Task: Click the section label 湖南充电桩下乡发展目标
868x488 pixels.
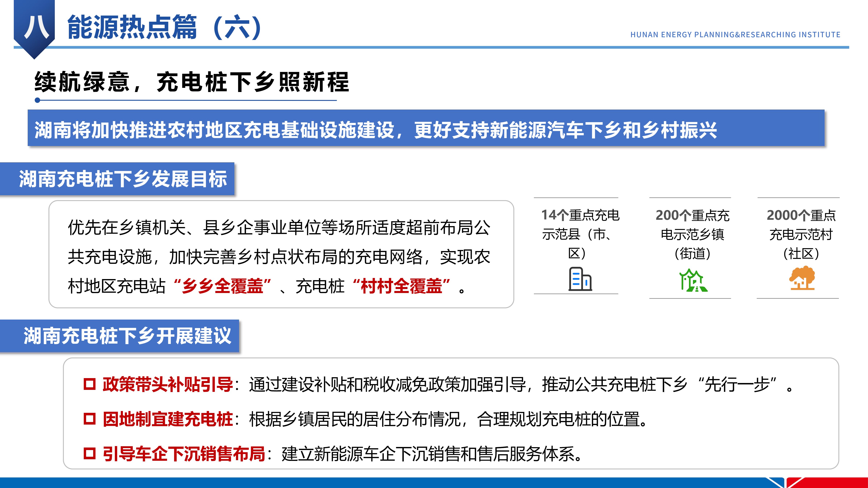Action: tap(117, 179)
